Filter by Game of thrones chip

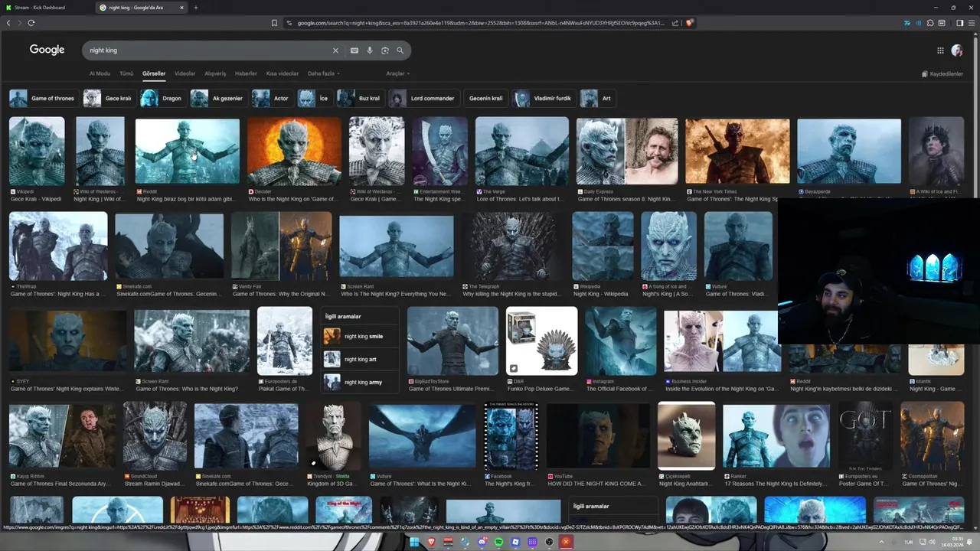tap(44, 98)
